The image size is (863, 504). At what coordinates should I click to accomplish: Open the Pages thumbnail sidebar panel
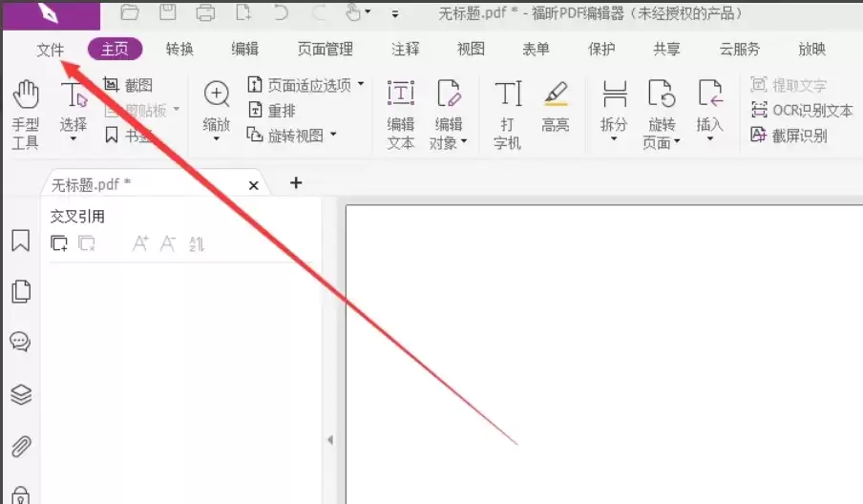point(21,291)
